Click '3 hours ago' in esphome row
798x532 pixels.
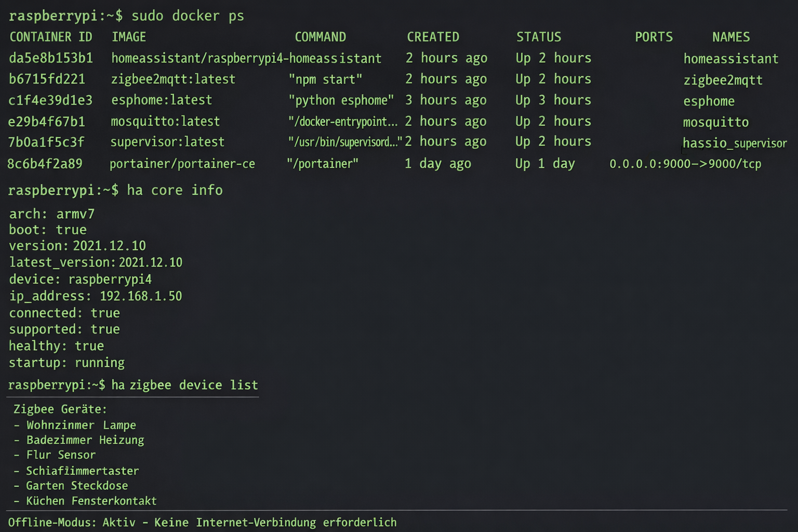point(446,100)
